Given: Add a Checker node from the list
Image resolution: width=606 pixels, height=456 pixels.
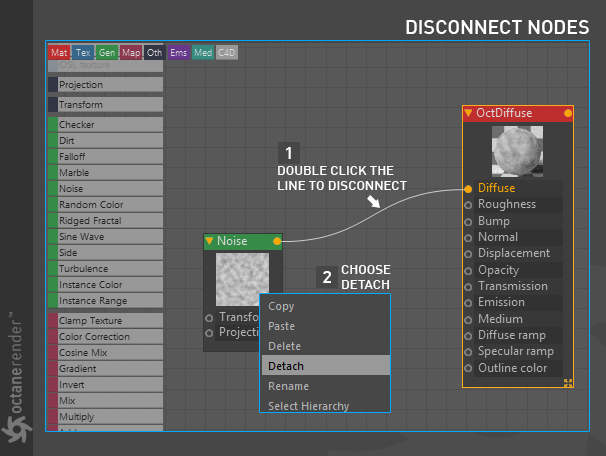Looking at the screenshot, I should pos(106,124).
